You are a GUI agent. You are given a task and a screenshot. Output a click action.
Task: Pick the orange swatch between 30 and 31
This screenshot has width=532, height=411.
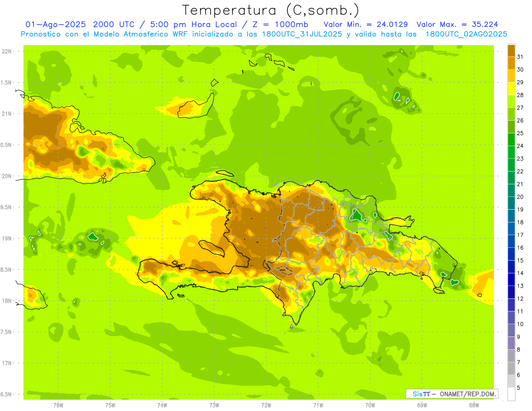click(x=511, y=63)
